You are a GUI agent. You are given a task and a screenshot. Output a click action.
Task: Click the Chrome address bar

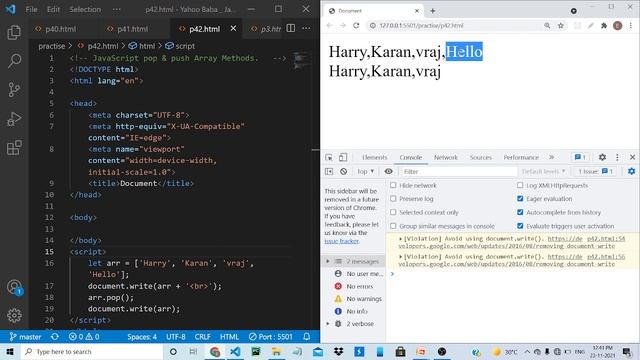coord(455,25)
